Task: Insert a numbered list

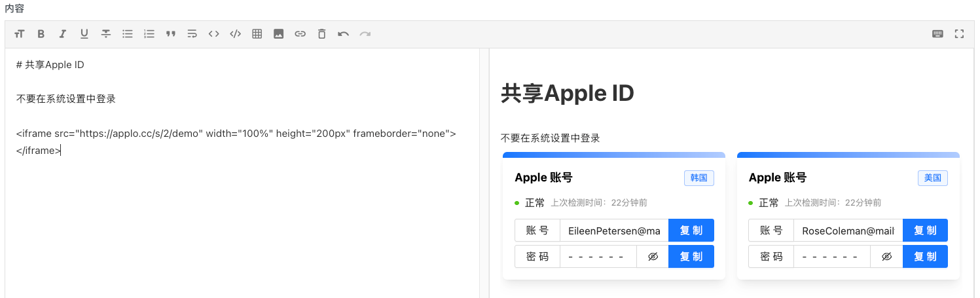Action: tap(149, 34)
